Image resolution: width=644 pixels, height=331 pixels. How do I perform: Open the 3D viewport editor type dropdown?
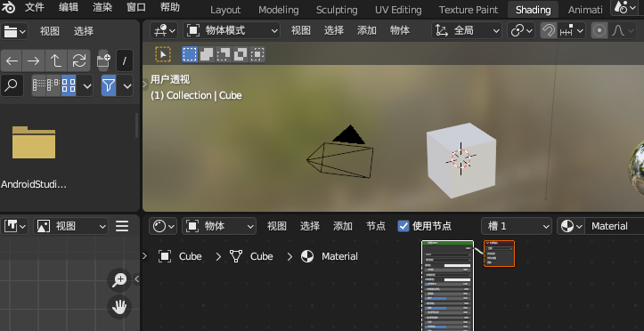[164, 30]
